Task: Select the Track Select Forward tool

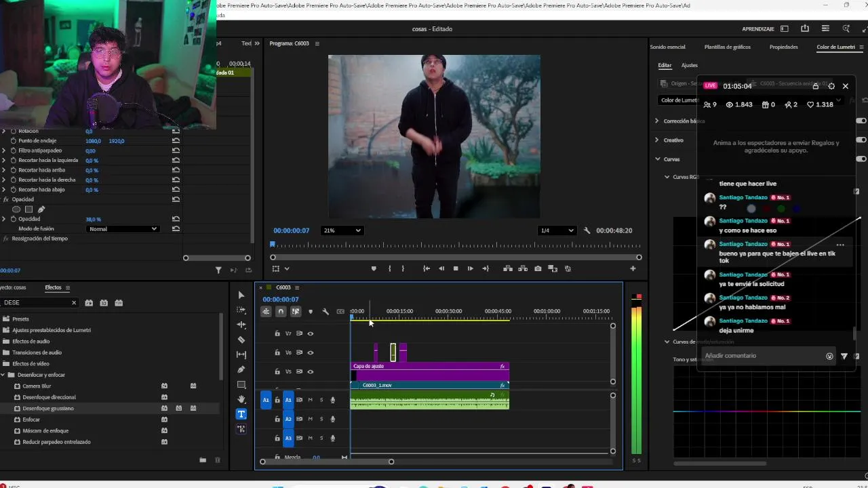Action: pyautogui.click(x=241, y=310)
